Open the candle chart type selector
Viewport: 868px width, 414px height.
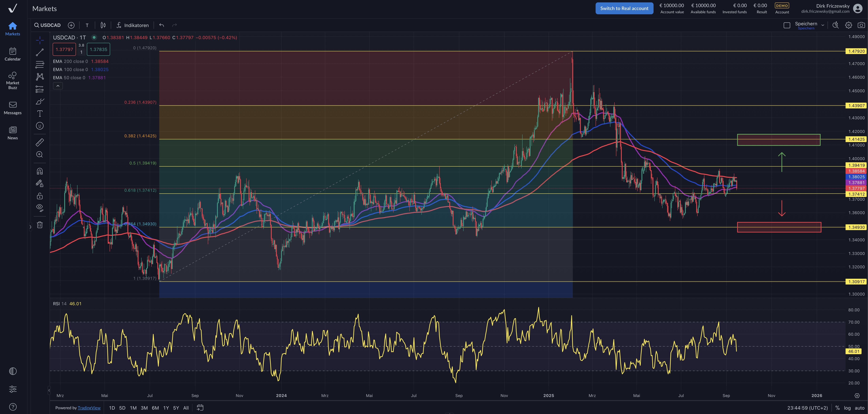click(x=103, y=25)
